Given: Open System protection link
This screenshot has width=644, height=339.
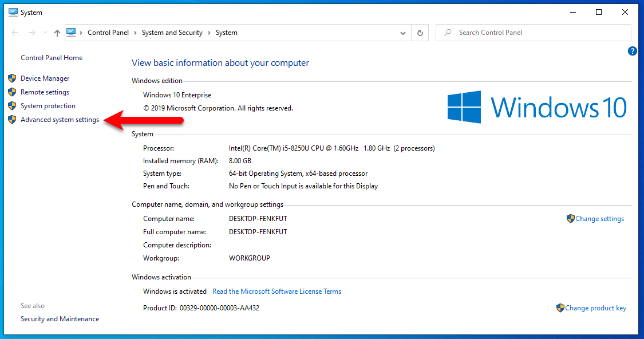Looking at the screenshot, I should pyautogui.click(x=48, y=106).
